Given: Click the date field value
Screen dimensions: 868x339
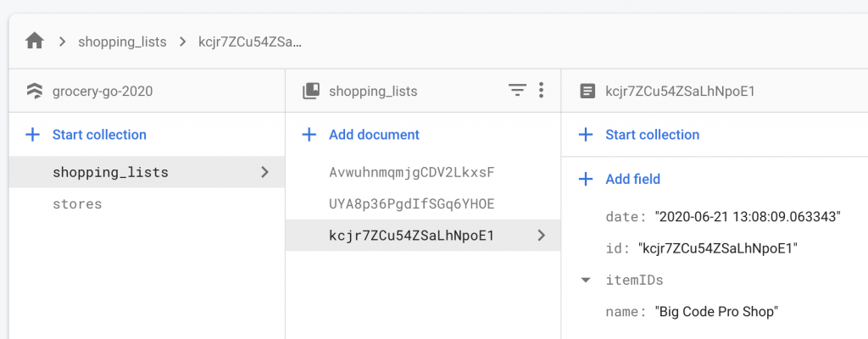Looking at the screenshot, I should (747, 217).
